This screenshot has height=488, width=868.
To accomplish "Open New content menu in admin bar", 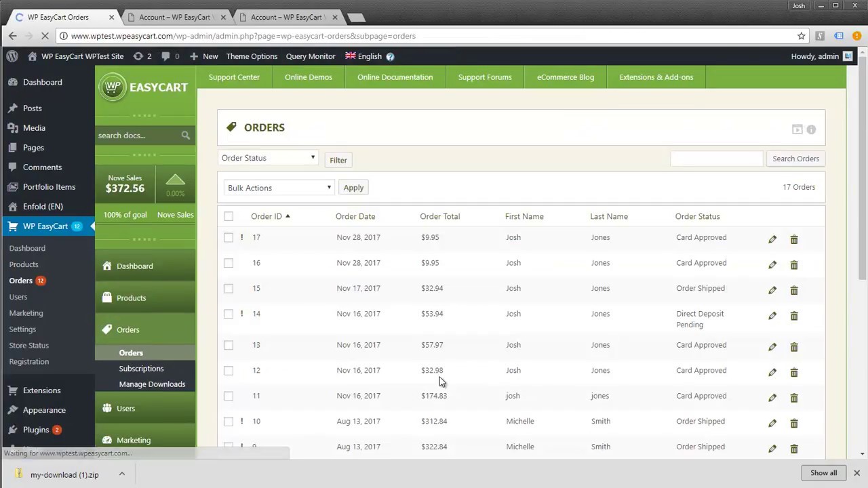I will (204, 56).
